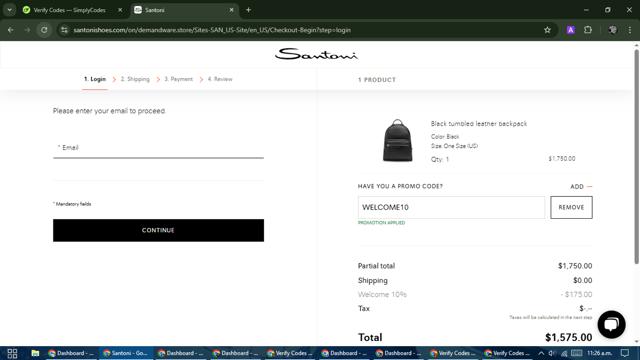Click the Partial total $1,750.00 value

tap(575, 266)
